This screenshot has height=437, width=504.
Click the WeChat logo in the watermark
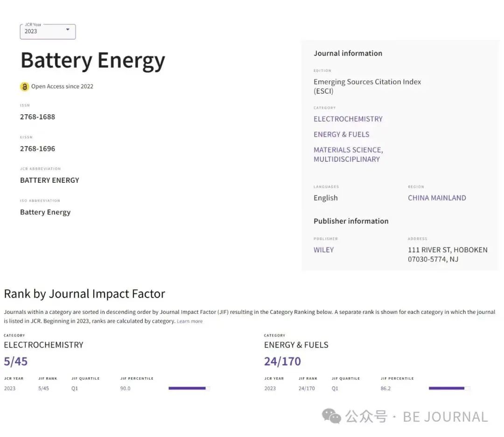pyautogui.click(x=332, y=416)
